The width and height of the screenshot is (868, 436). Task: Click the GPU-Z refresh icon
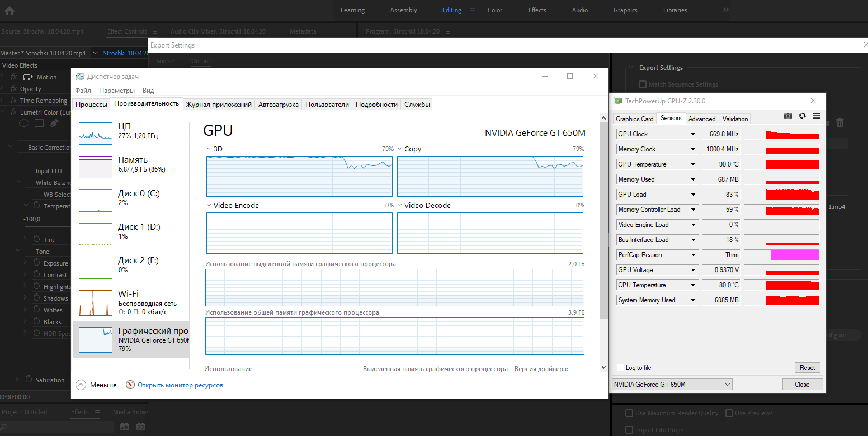click(x=802, y=116)
